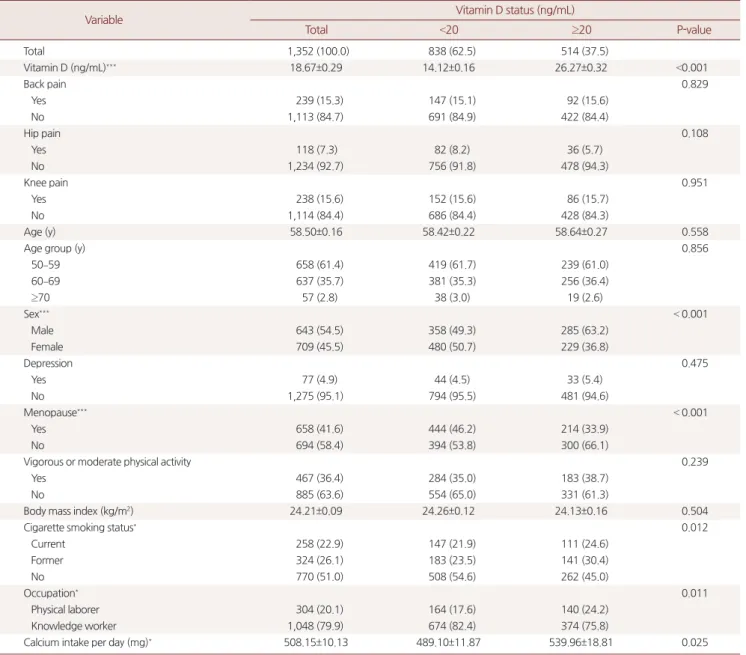Click 'Cigarette smoking status' row label
The image size is (746, 655).
(79, 527)
